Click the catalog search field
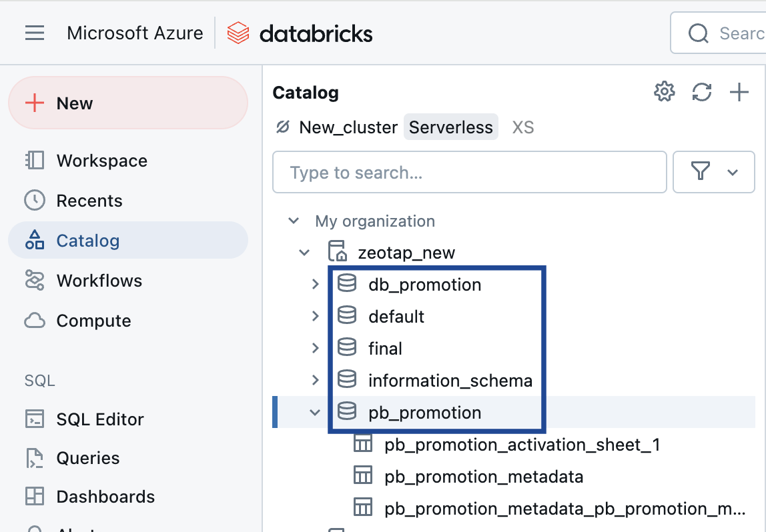 [x=469, y=172]
